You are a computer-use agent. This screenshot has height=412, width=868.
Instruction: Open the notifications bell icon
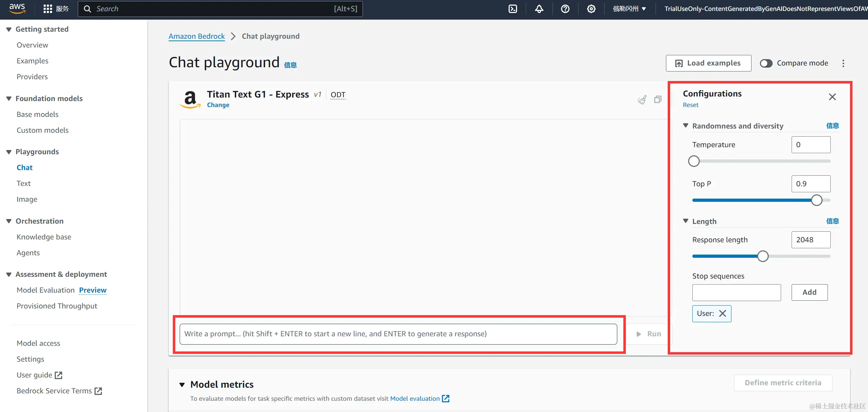(x=539, y=9)
